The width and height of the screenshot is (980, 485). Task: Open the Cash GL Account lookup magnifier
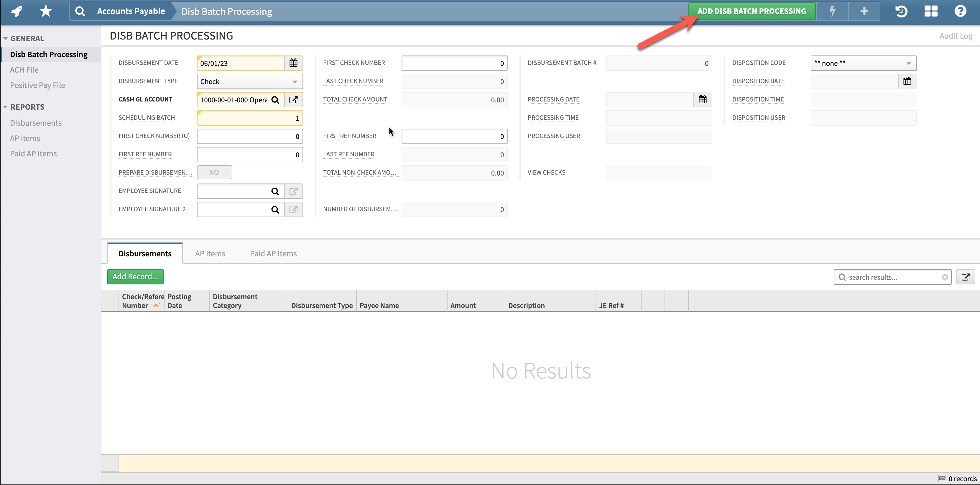pyautogui.click(x=275, y=100)
